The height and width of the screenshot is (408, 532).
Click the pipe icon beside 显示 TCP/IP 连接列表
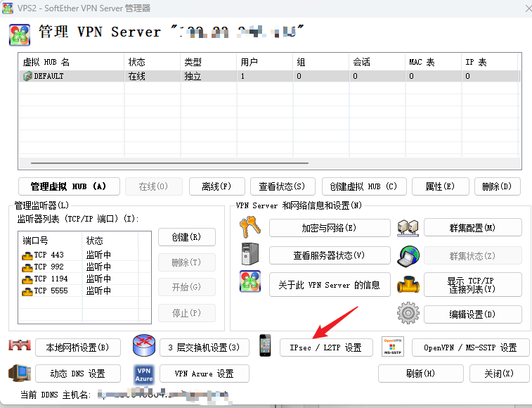click(x=408, y=284)
